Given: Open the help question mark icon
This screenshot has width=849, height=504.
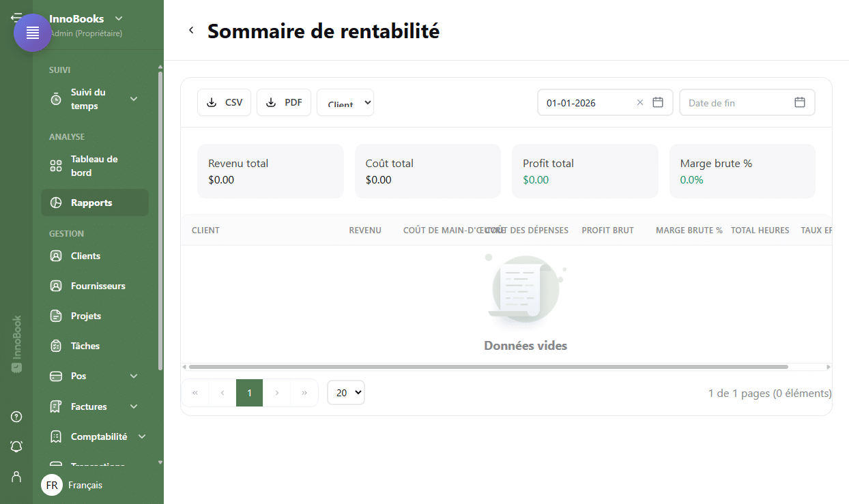Looking at the screenshot, I should [x=16, y=417].
